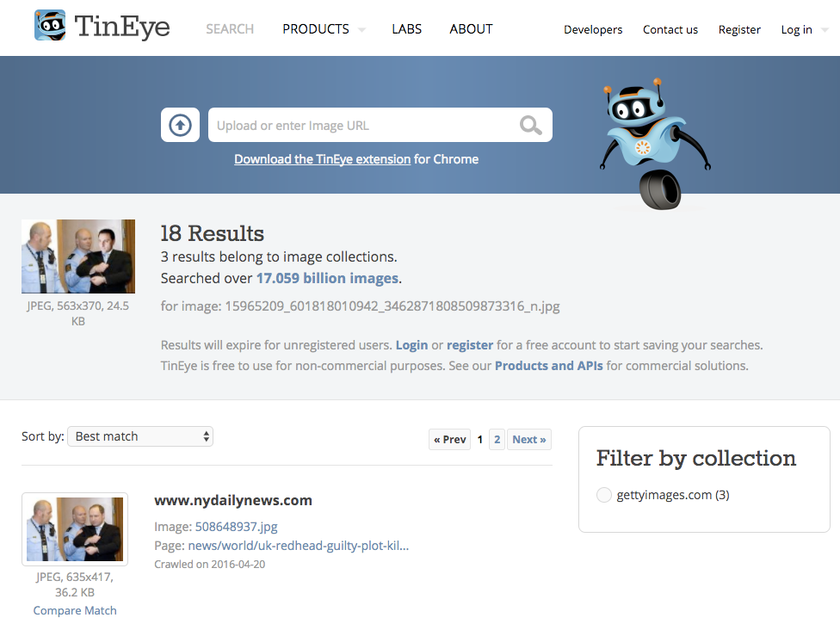Click the Products and APIs link
The height and width of the screenshot is (624, 840).
tap(548, 366)
